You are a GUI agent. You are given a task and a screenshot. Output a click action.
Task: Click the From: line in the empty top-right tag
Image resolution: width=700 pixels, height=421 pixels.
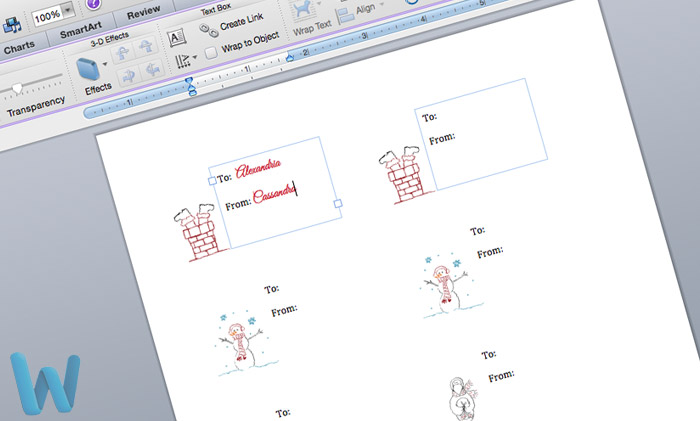442,139
